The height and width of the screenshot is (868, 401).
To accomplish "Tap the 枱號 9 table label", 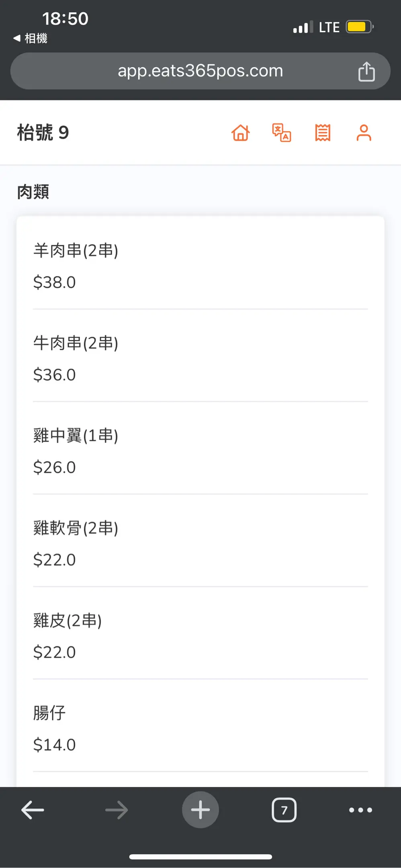I will pos(43,133).
